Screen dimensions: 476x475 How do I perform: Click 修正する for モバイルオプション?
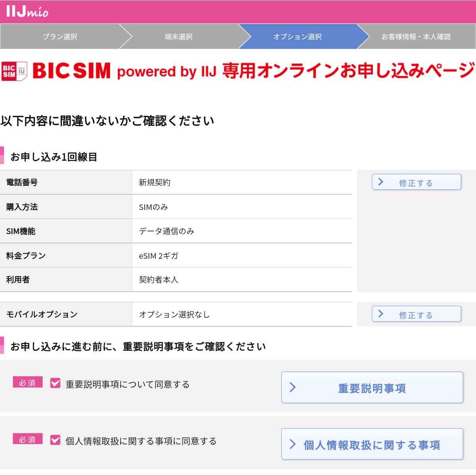(416, 314)
